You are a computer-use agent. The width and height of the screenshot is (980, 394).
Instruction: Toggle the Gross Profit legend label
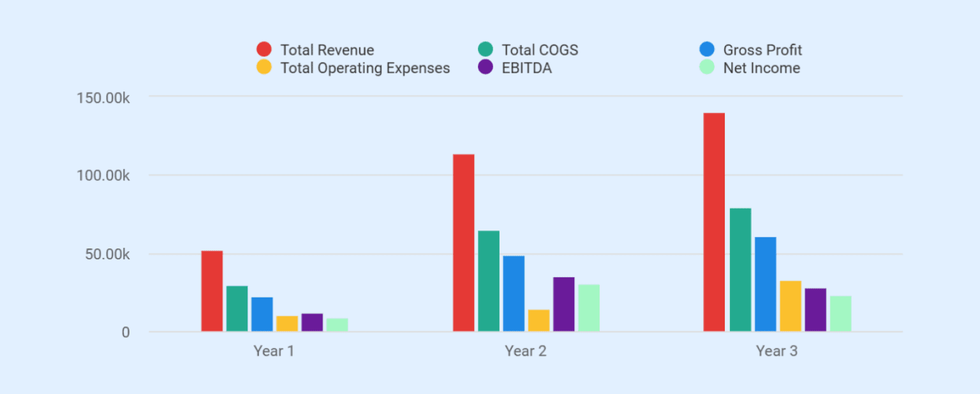[762, 50]
